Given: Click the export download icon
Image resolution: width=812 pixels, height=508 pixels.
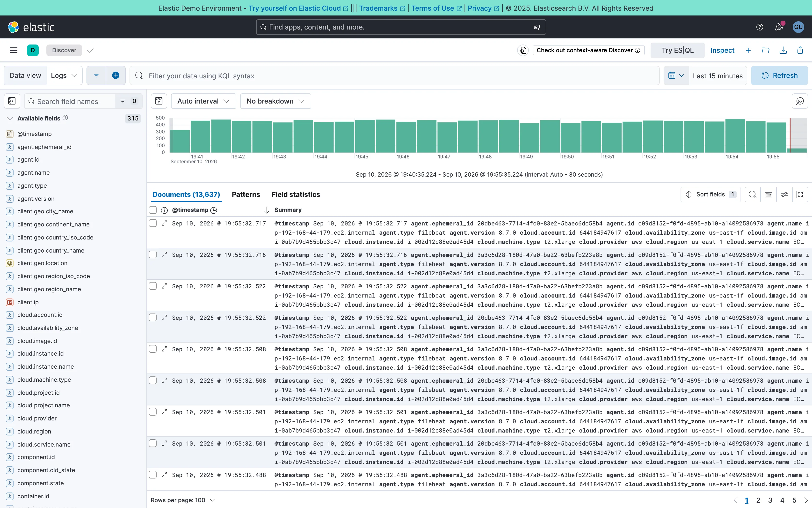Looking at the screenshot, I should (x=783, y=50).
